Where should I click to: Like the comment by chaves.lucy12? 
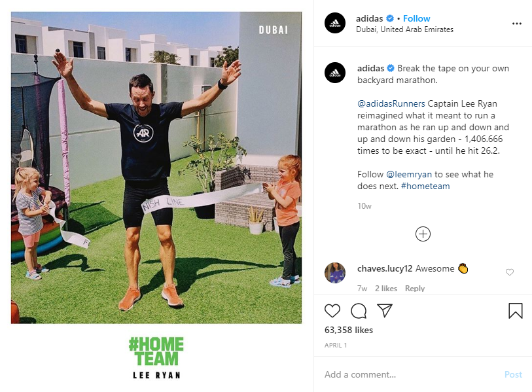click(x=510, y=272)
